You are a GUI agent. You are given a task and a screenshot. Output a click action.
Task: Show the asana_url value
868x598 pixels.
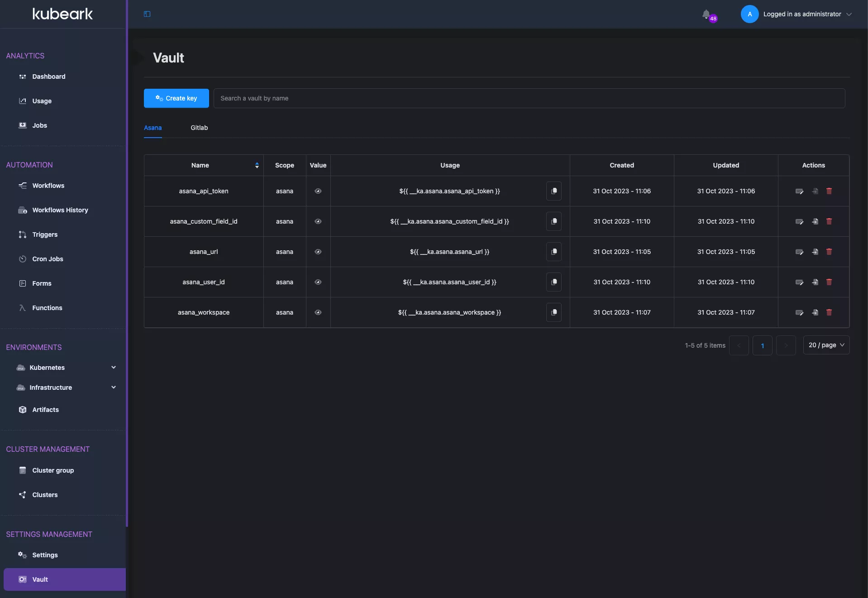(x=318, y=252)
